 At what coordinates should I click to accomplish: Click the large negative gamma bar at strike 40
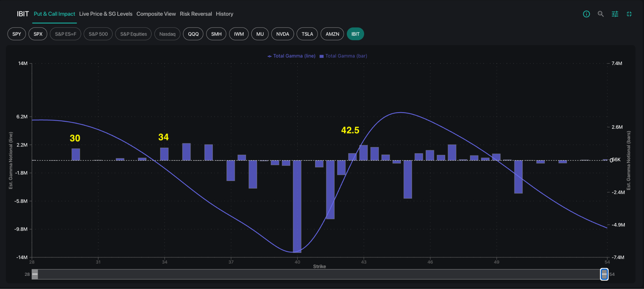coord(297,206)
